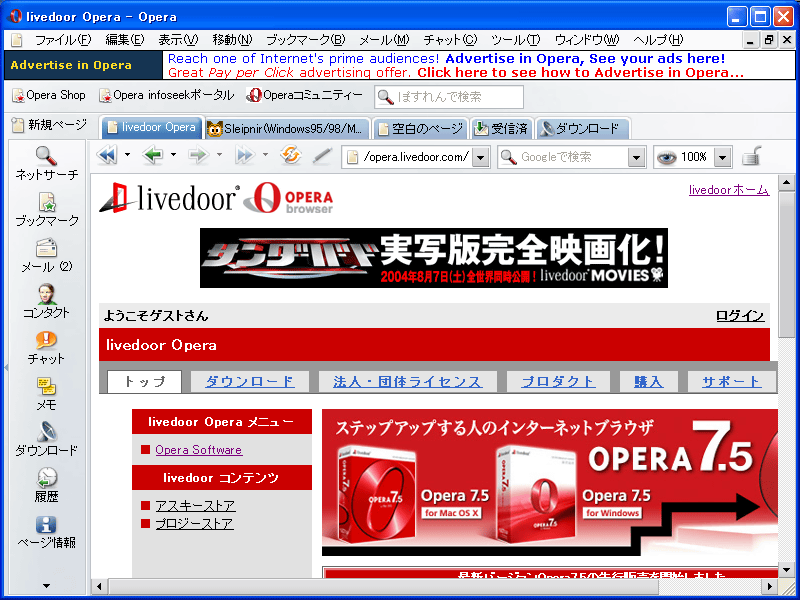Screen dimensions: 800x600
Task: Click the Fast Forward button
Action: pos(244,155)
